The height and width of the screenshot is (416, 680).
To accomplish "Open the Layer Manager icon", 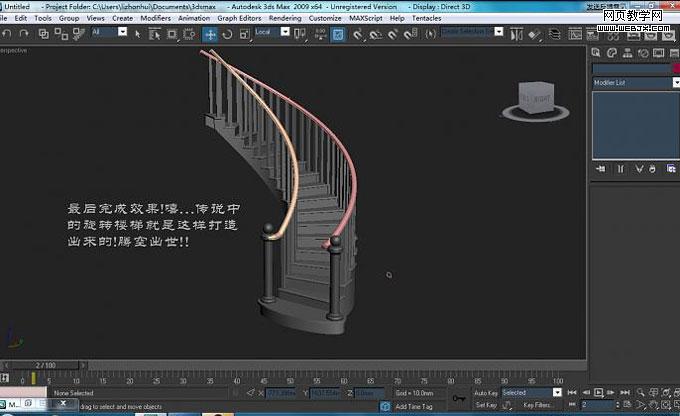I will click(554, 34).
